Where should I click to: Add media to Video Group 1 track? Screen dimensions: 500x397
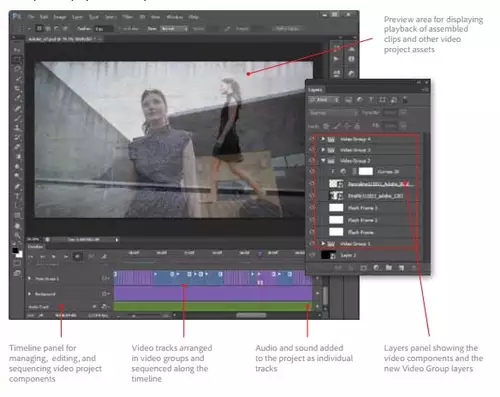click(106, 278)
